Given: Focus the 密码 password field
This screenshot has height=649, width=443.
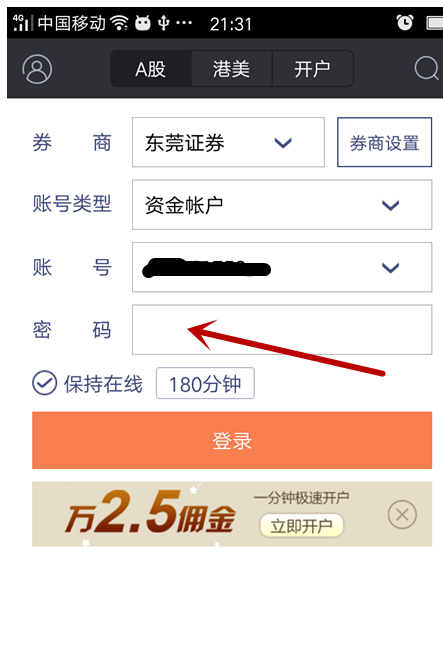Looking at the screenshot, I should 282,329.
